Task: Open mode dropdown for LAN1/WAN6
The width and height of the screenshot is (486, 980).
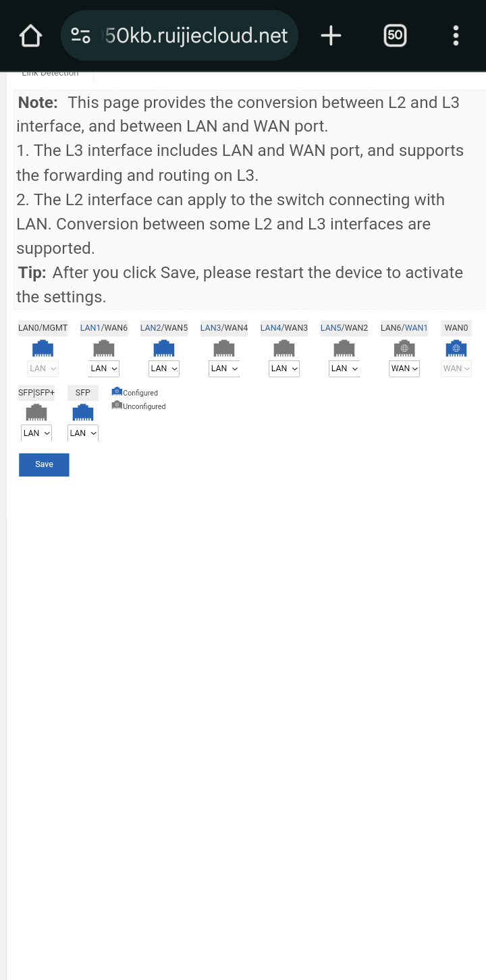Action: pos(104,369)
